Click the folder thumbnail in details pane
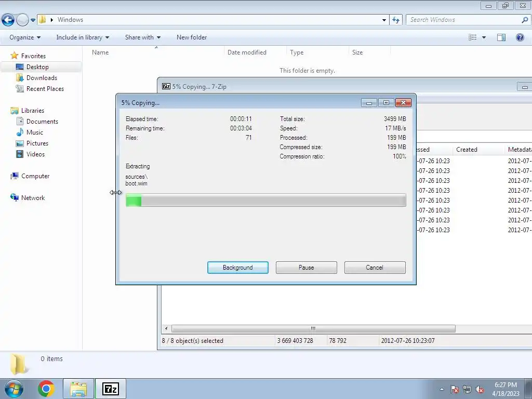The image size is (532, 399). click(x=19, y=364)
